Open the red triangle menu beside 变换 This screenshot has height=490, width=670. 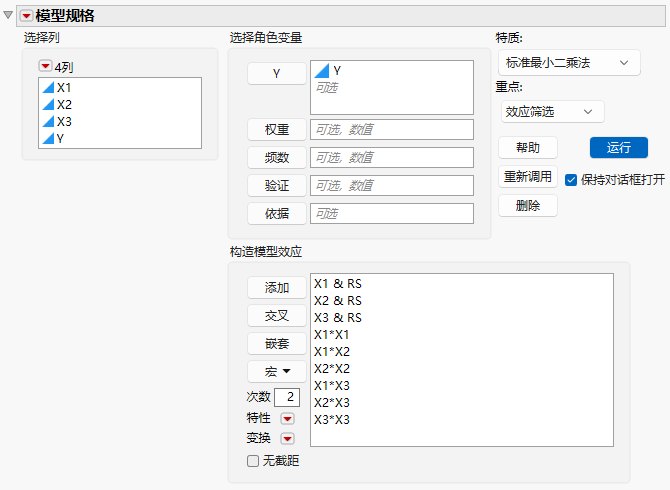coord(287,438)
